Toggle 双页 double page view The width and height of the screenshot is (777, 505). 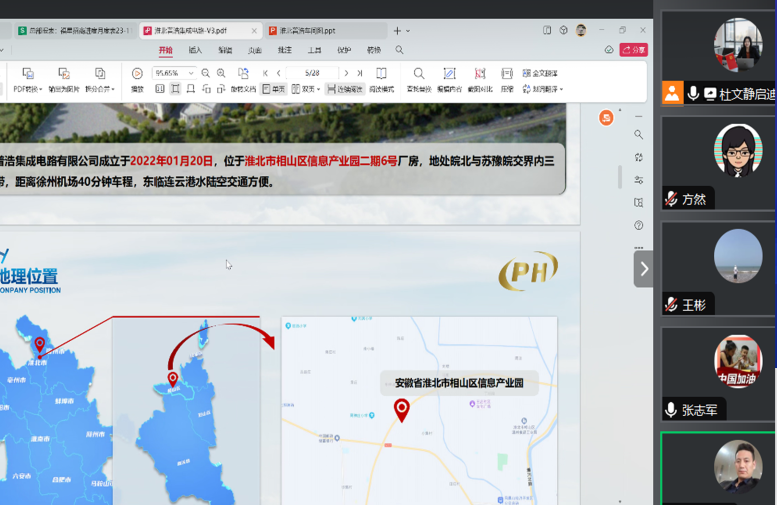tap(303, 89)
